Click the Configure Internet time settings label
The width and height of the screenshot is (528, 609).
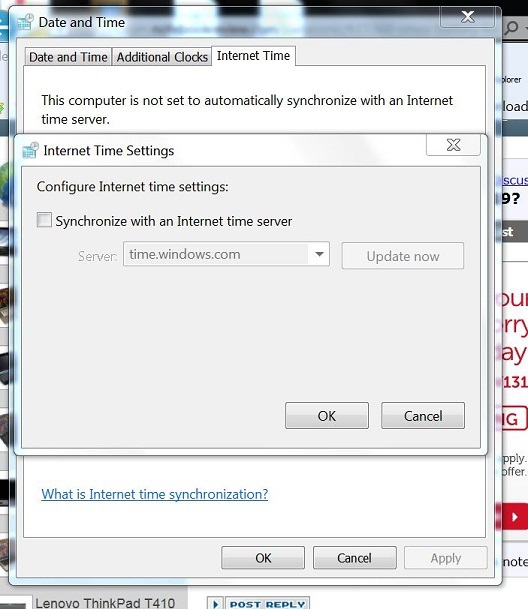(132, 187)
